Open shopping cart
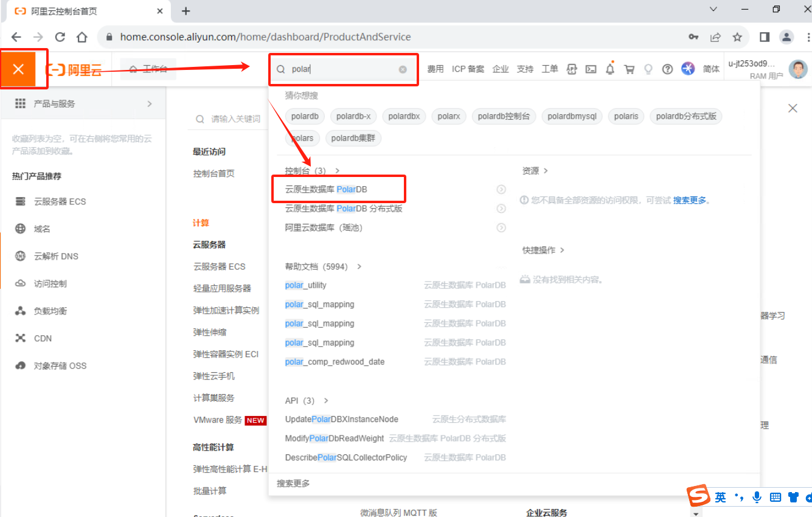The image size is (812, 517). [630, 69]
